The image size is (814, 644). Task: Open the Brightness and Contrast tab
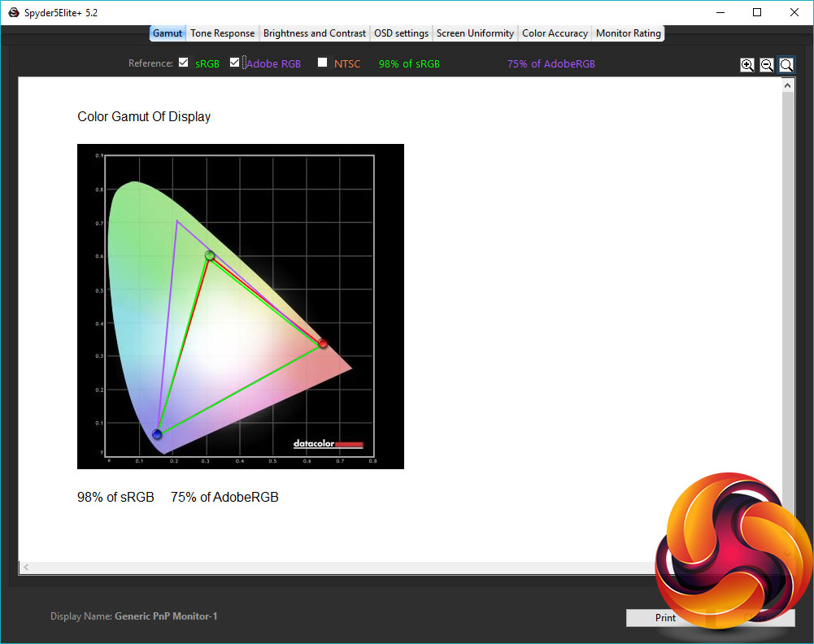[x=314, y=33]
